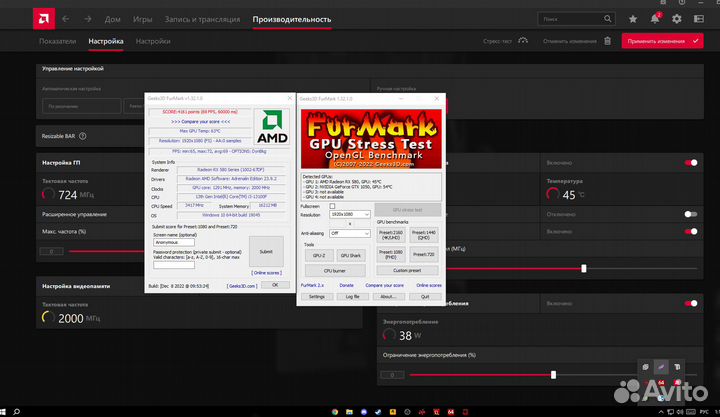Open notifications bell icon
This screenshot has width=720, height=417.
tap(655, 19)
